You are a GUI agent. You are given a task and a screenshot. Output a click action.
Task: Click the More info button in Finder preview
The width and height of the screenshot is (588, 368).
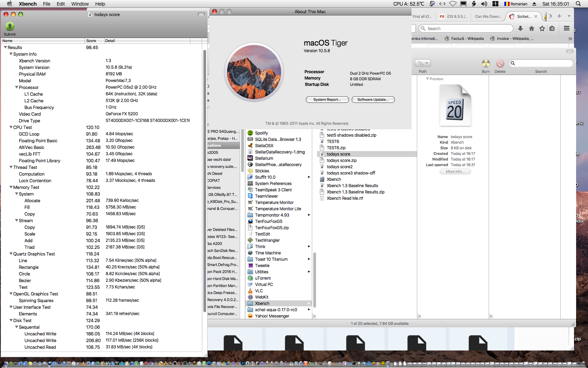pyautogui.click(x=455, y=171)
